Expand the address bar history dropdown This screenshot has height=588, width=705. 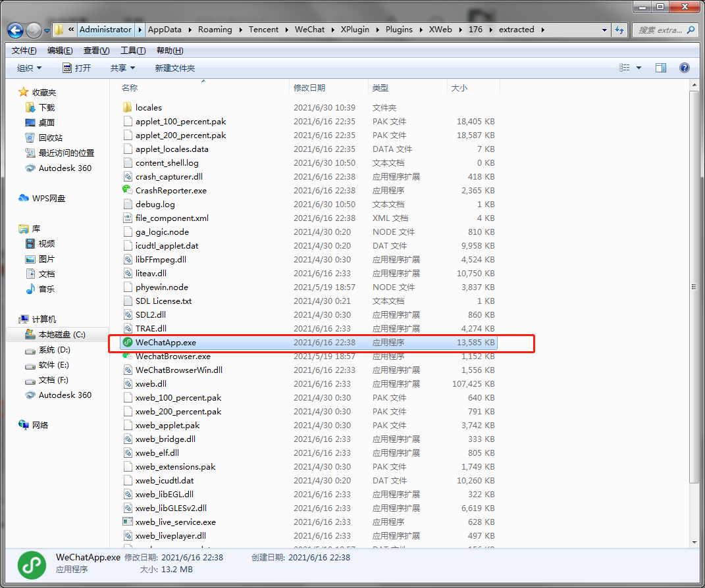click(604, 30)
